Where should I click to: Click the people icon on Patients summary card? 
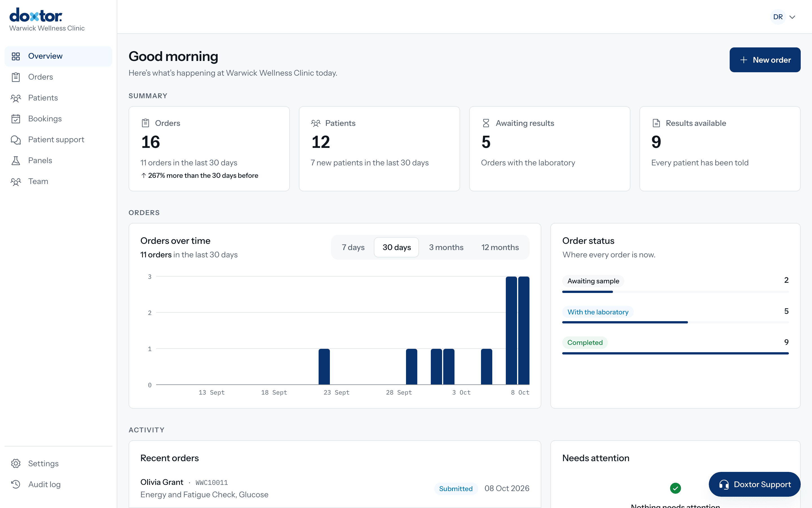[x=316, y=123]
